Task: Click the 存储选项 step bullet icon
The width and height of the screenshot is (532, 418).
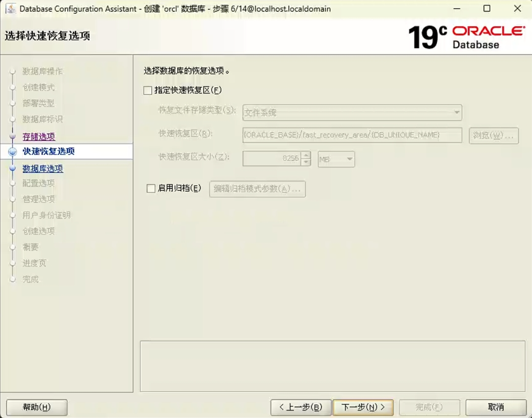Action: tap(13, 136)
